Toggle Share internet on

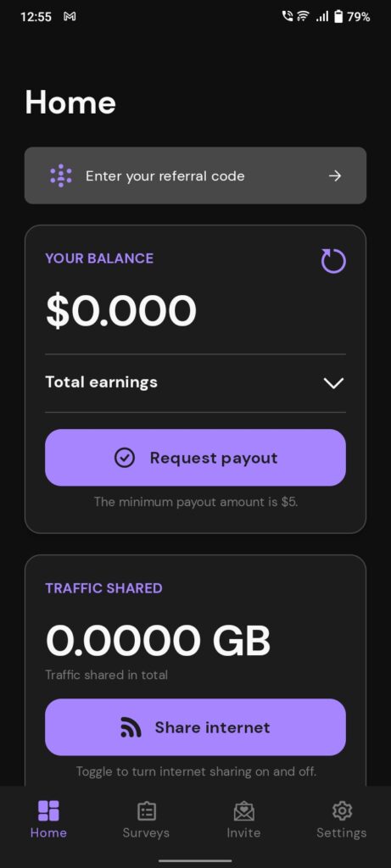195,726
